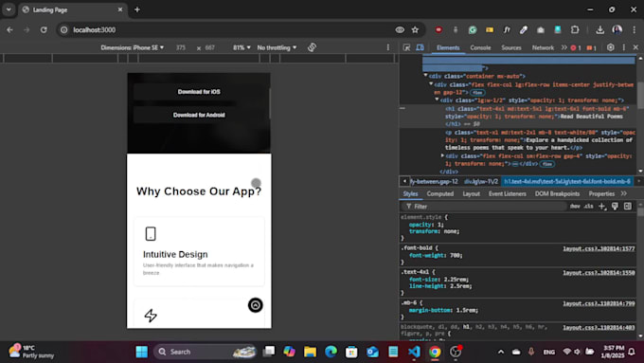Click the red error count indicator
Viewport: 644px width, 363px height.
tap(576, 48)
